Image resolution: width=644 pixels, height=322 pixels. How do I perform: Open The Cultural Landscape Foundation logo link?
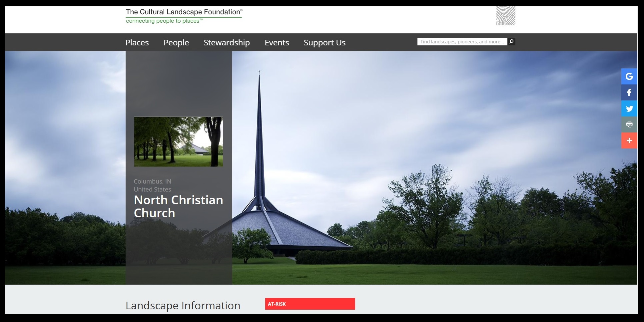184,16
